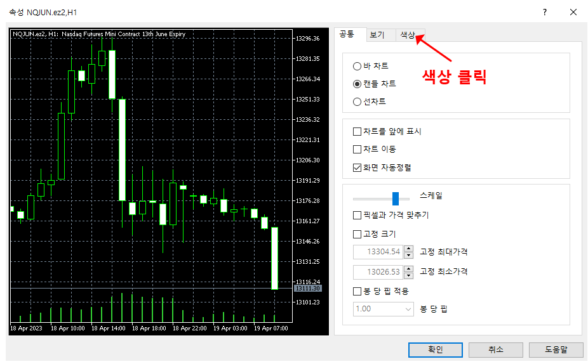The image size is (588, 364).
Task: Select the 바 차트 radio button
Action: point(357,67)
